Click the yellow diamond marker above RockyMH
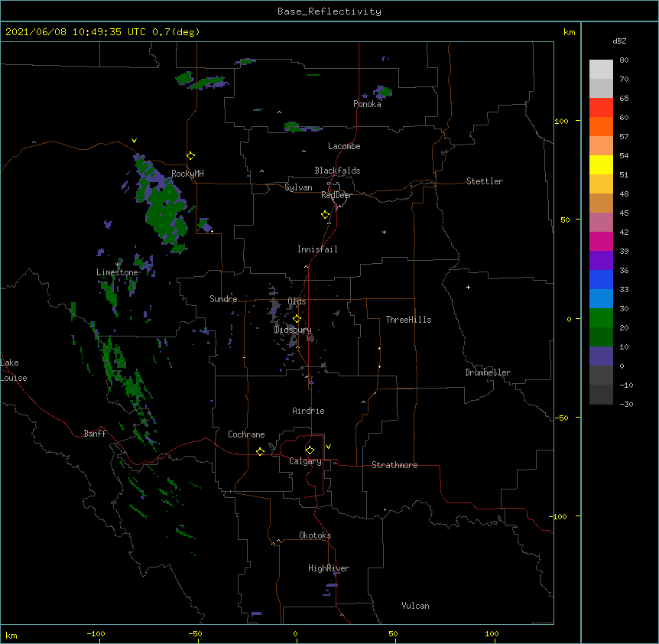 pos(191,156)
